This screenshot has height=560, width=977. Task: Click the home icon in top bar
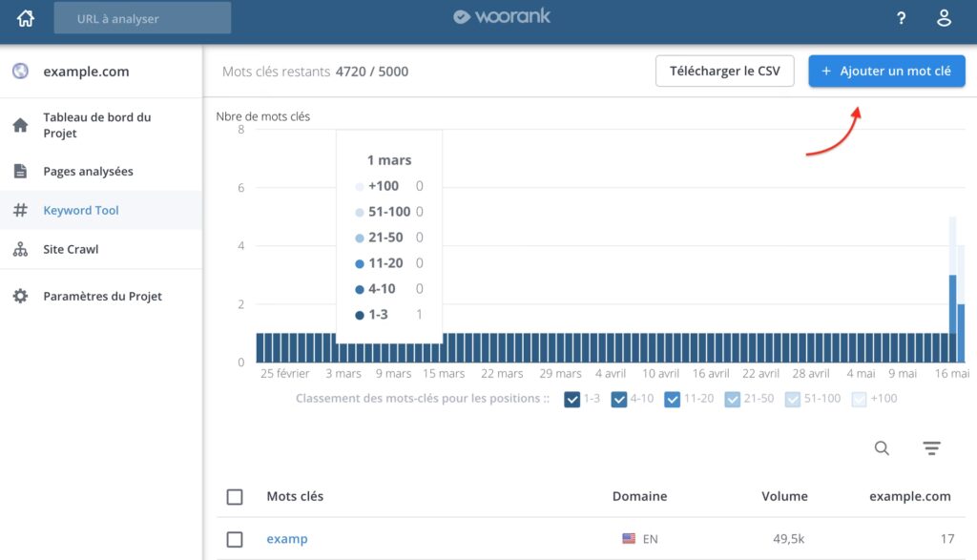point(26,18)
